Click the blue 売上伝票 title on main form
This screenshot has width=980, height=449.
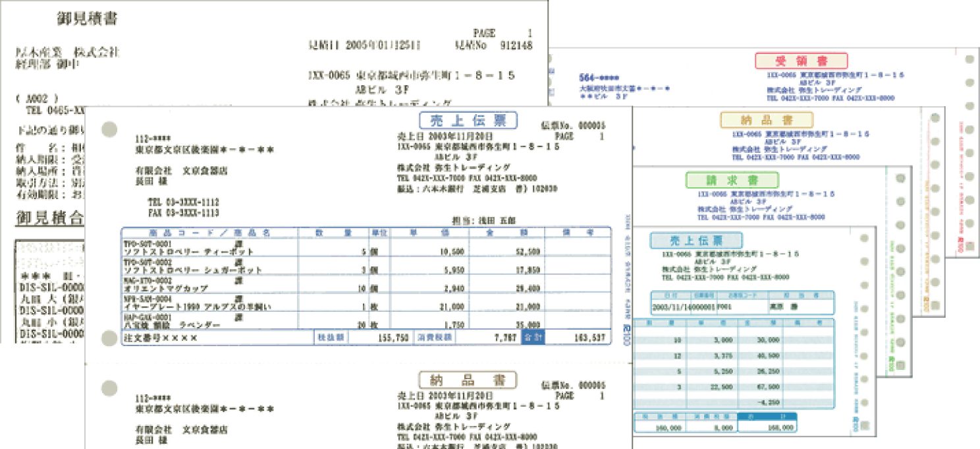coord(468,121)
